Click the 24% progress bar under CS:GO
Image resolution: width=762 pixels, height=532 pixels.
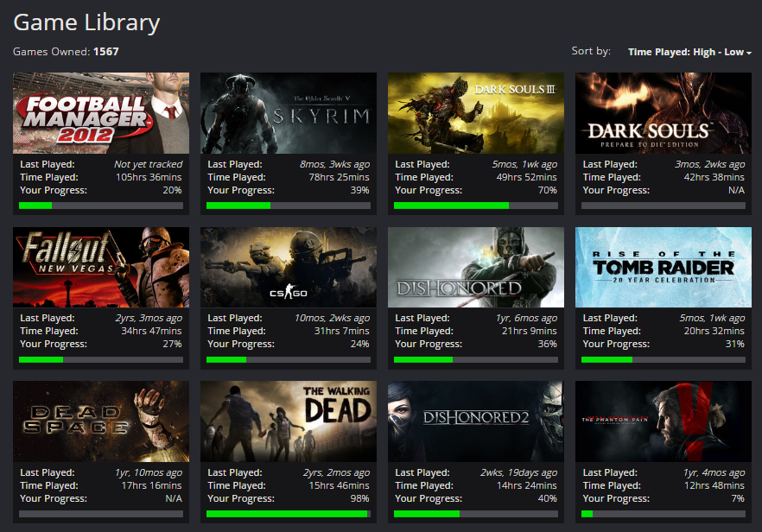pyautogui.click(x=289, y=359)
